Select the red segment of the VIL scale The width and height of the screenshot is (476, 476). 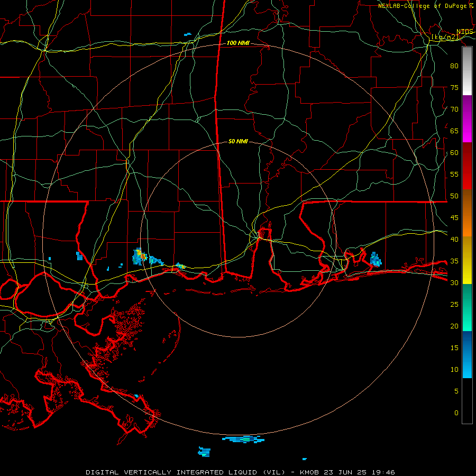pyautogui.click(x=467, y=166)
